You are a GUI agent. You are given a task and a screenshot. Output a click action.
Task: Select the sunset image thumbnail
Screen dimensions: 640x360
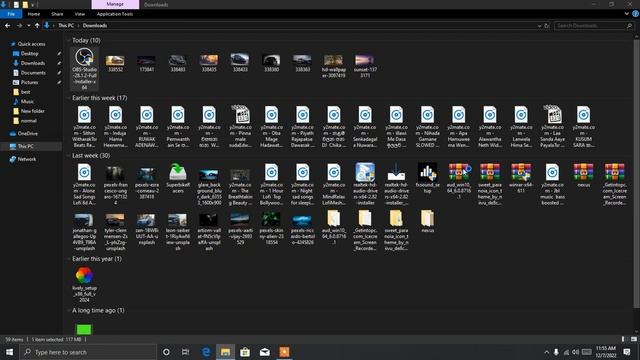click(x=365, y=66)
